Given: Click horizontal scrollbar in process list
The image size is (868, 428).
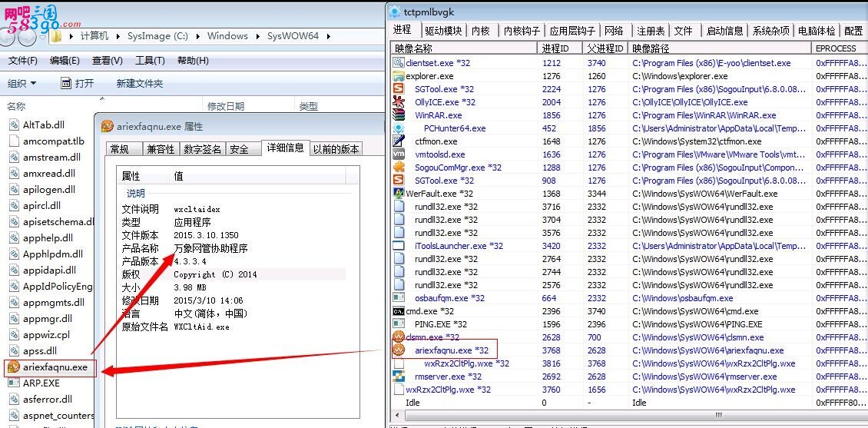Looking at the screenshot, I should [x=718, y=415].
